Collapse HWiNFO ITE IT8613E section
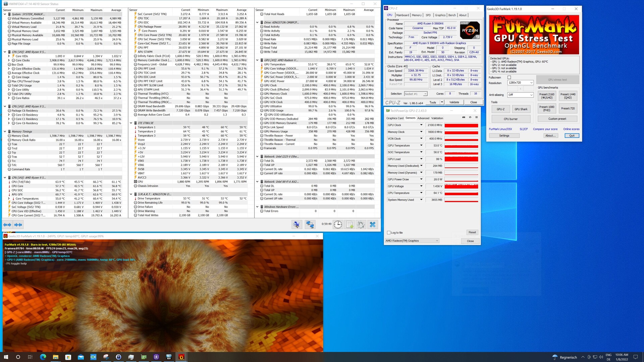Screen dimensions: 644x362 tap(131, 123)
